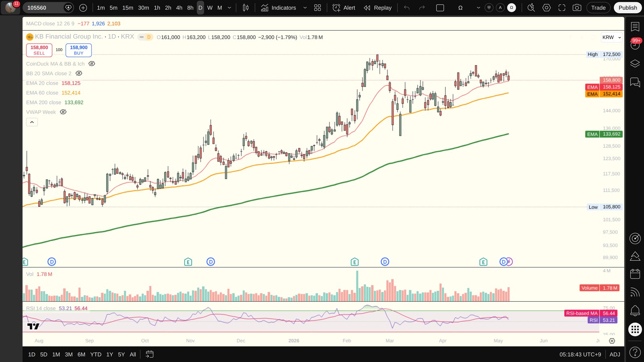Select the highlighted Ω round badge in toolbar
This screenshot has width=644, height=362.
pyautogui.click(x=512, y=8)
